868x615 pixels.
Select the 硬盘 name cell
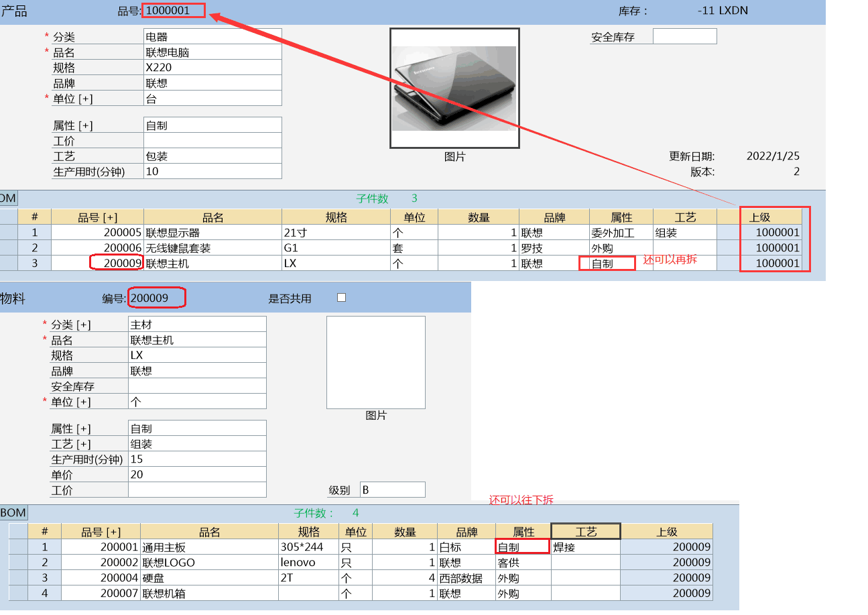pos(209,578)
